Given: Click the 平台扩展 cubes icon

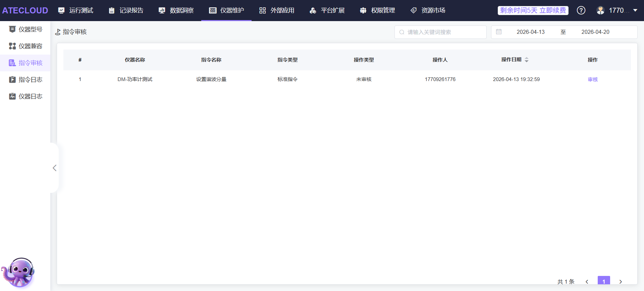Looking at the screenshot, I should point(313,10).
